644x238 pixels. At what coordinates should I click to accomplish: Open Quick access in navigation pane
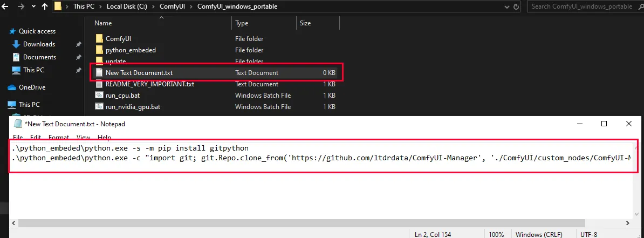[37, 31]
